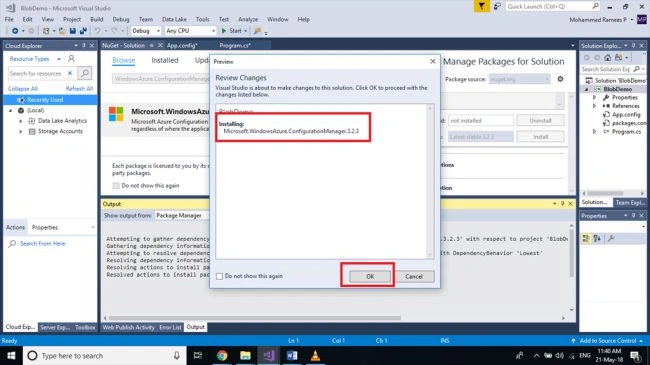Click the Microsoft package logo in NuGet list
The image size is (650, 365).
click(x=116, y=114)
